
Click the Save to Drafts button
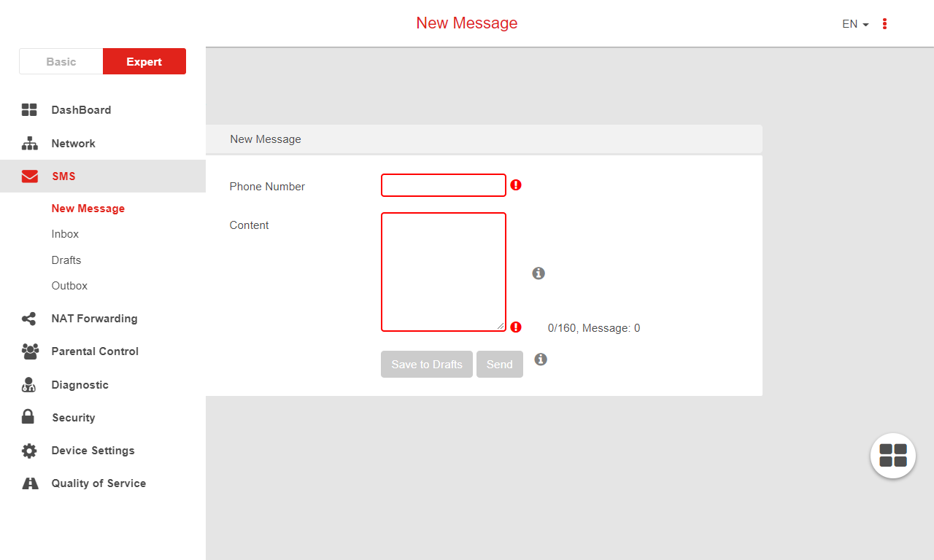coord(426,364)
